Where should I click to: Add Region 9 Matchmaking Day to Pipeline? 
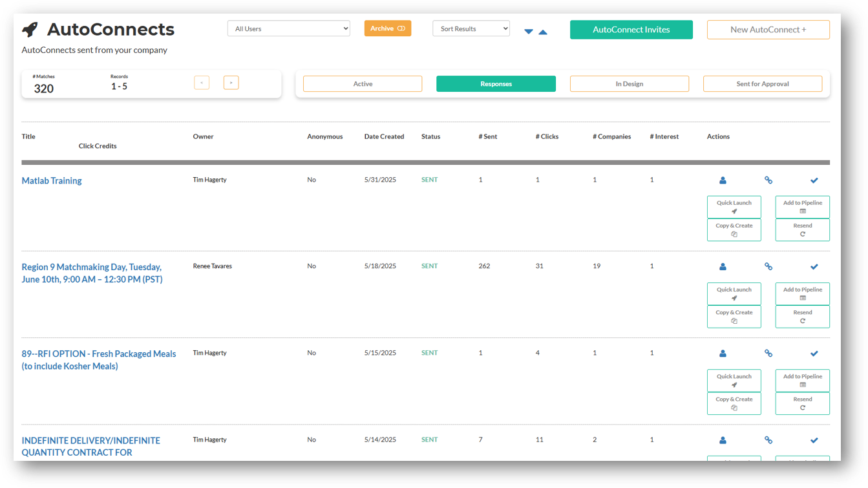(803, 293)
